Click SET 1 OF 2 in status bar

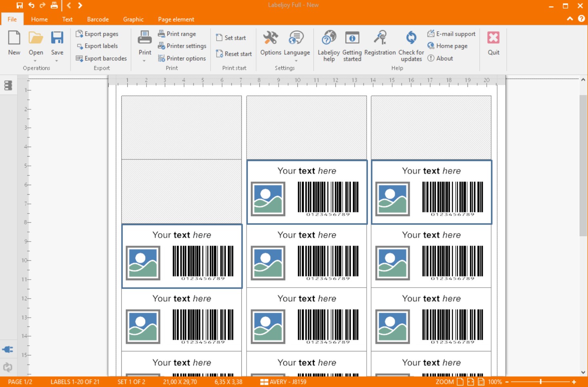(x=131, y=382)
